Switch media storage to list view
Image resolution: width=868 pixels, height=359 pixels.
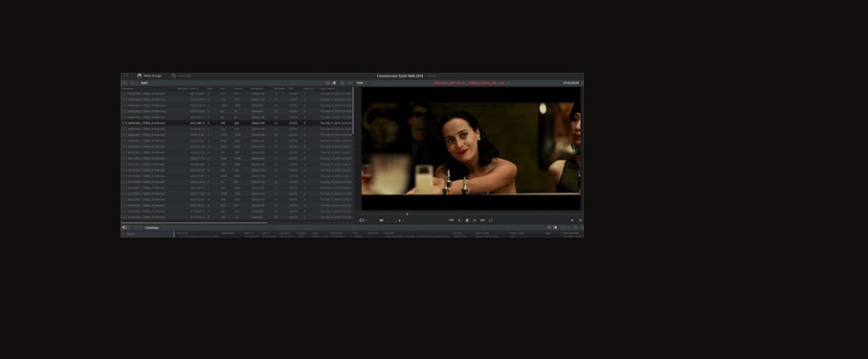click(x=334, y=83)
